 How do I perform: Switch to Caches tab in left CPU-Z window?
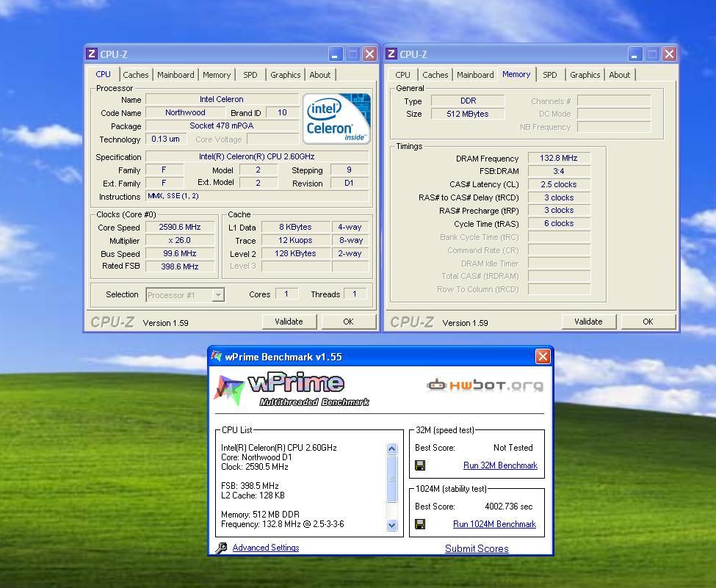click(x=136, y=75)
